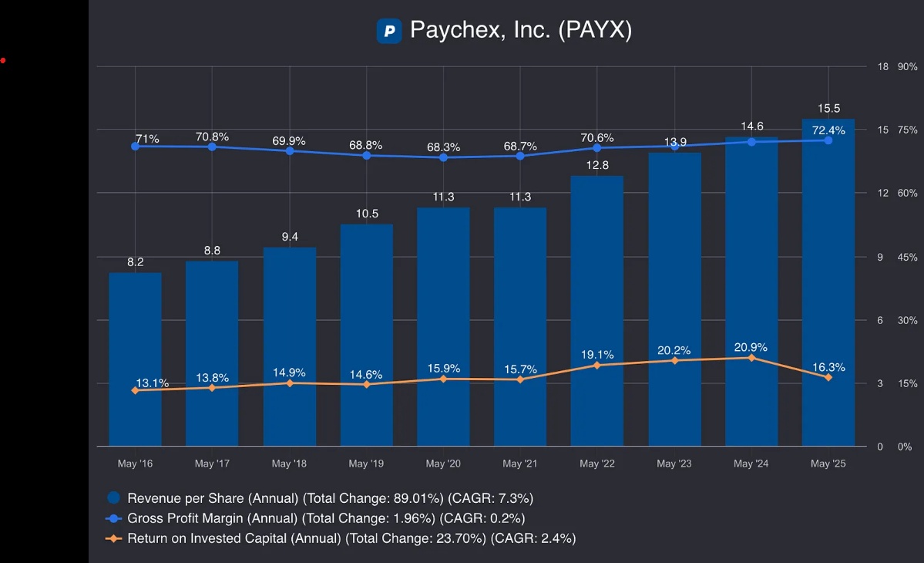Screen dimensions: 924x563
Task: Click the 12.8 revenue bar label
Action: (597, 165)
